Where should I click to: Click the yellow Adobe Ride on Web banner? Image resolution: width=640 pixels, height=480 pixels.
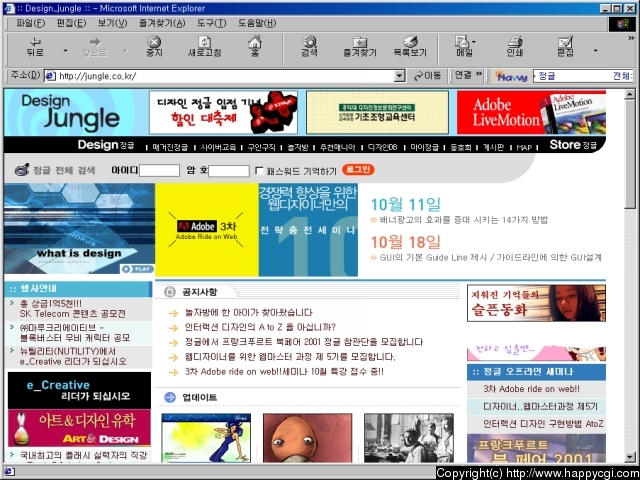click(207, 230)
